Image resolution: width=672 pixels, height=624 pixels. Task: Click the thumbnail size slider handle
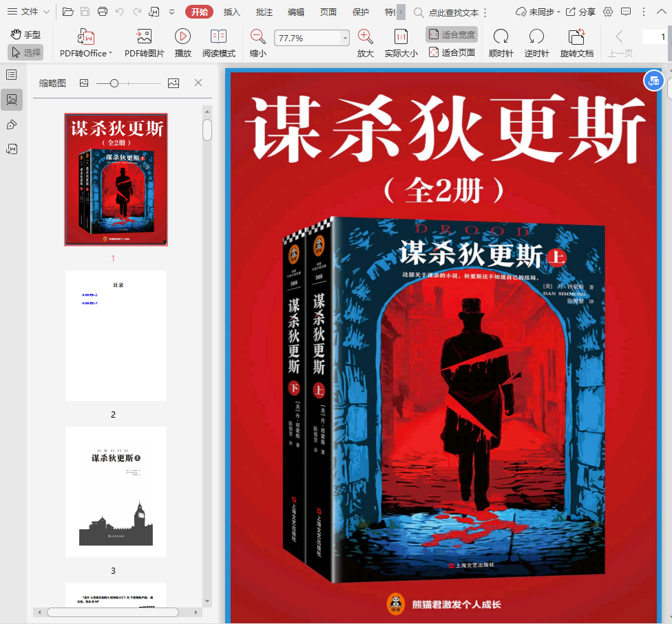(x=114, y=83)
